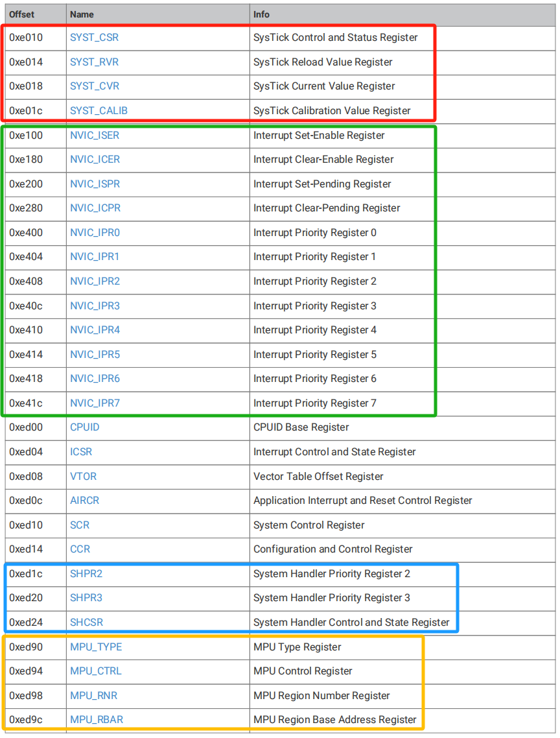Screen dimensions: 560x738
Task: Select 'SysTick Control and Status Register' text
Action: tap(336, 38)
